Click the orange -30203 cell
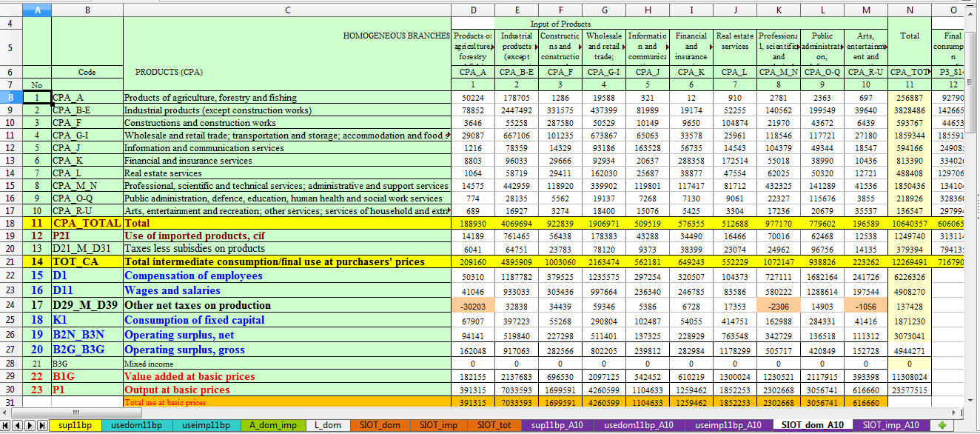 coord(473,305)
